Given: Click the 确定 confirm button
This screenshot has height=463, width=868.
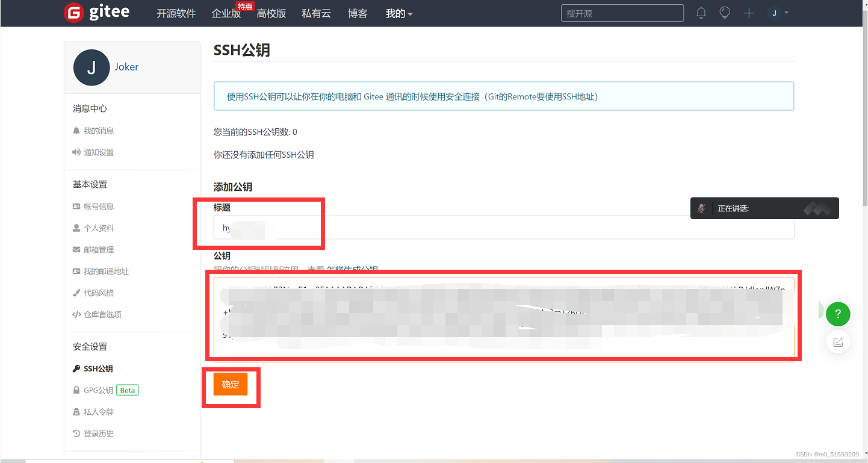Looking at the screenshot, I should click(x=230, y=384).
